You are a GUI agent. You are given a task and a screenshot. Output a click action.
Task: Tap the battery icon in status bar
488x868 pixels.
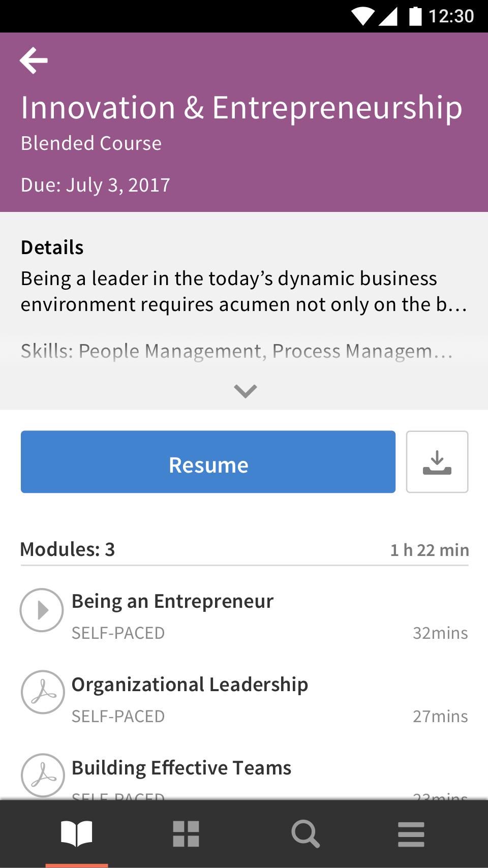(x=415, y=16)
